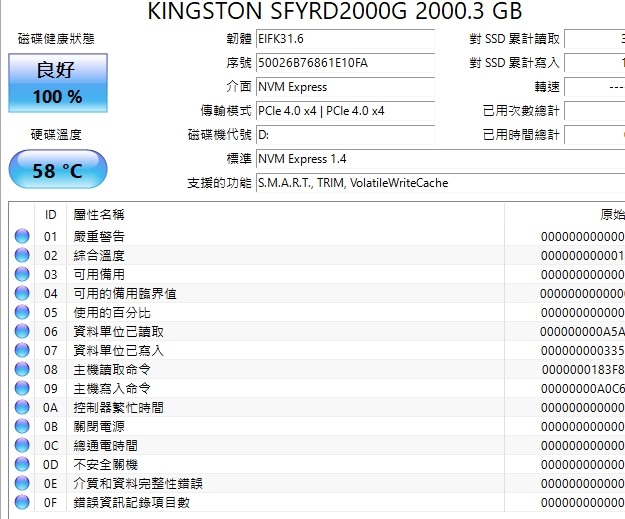Select drive letter field D:
The height and width of the screenshot is (519, 625).
pos(345,135)
